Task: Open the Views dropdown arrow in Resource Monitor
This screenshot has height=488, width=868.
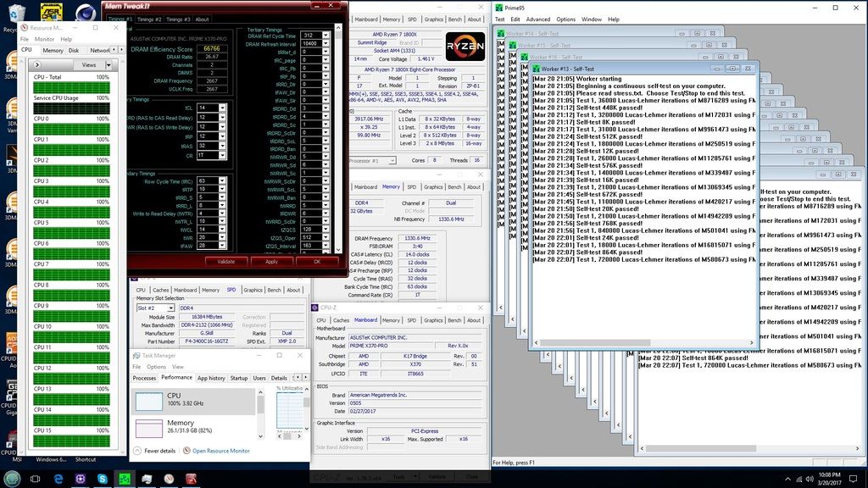Action: tap(108, 65)
